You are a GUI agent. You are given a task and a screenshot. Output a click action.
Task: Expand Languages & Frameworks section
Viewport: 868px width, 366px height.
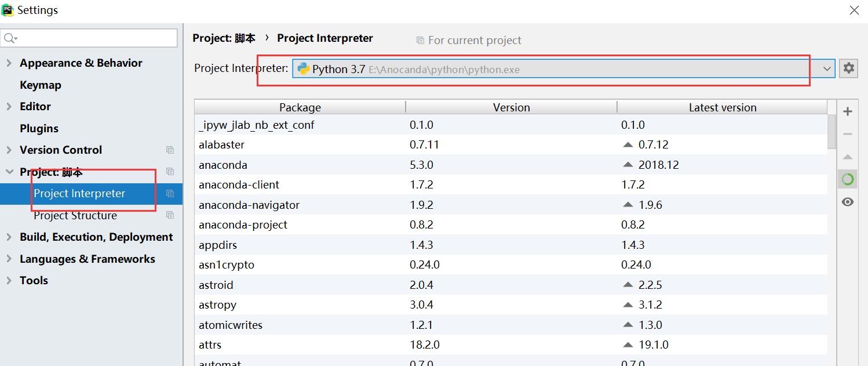(9, 259)
